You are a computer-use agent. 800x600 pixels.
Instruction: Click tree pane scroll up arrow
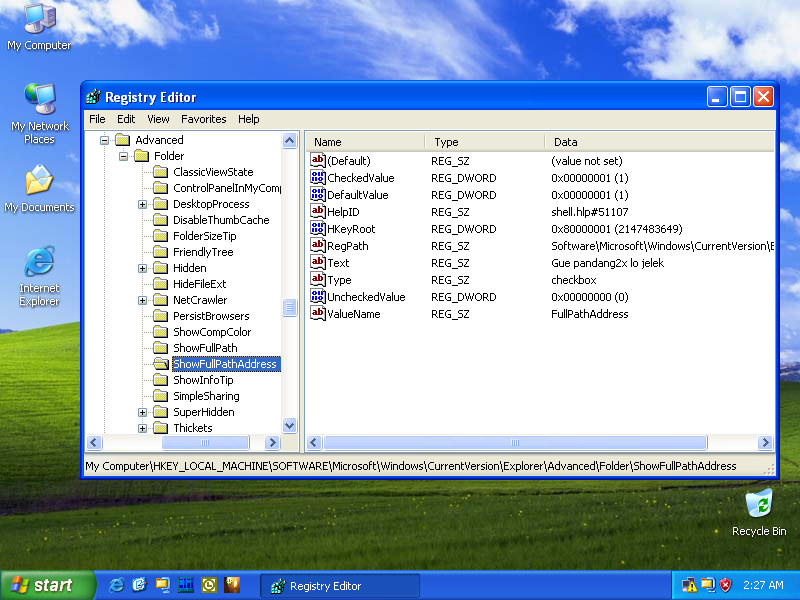click(x=289, y=140)
